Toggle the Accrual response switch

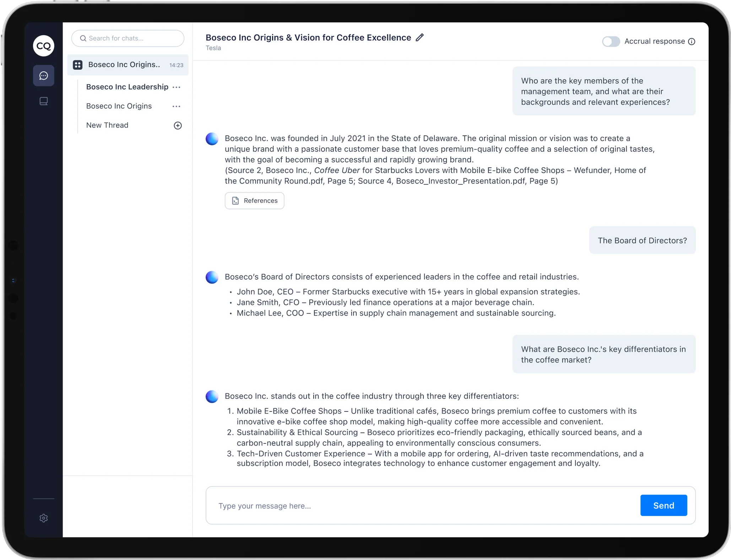pos(611,42)
